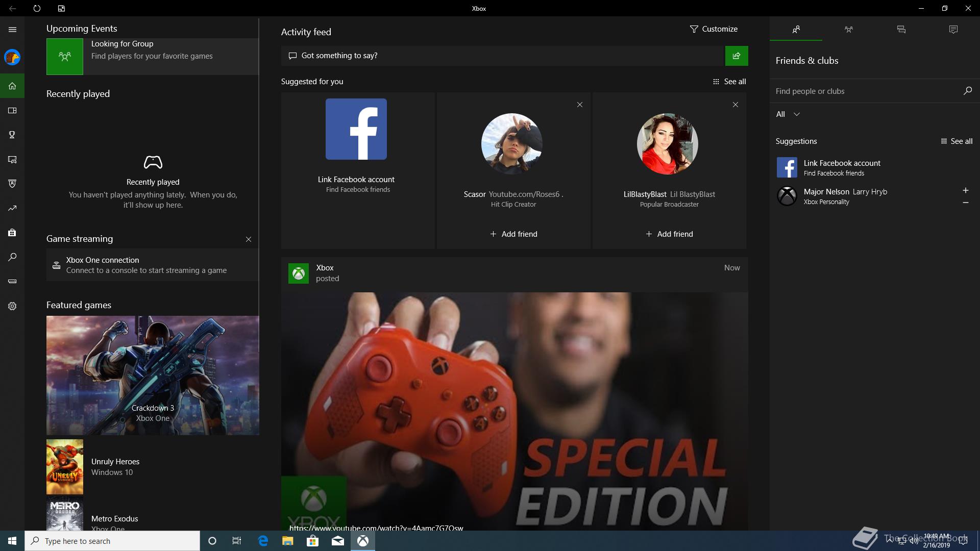Open Captures sidebar icon

coord(12,159)
